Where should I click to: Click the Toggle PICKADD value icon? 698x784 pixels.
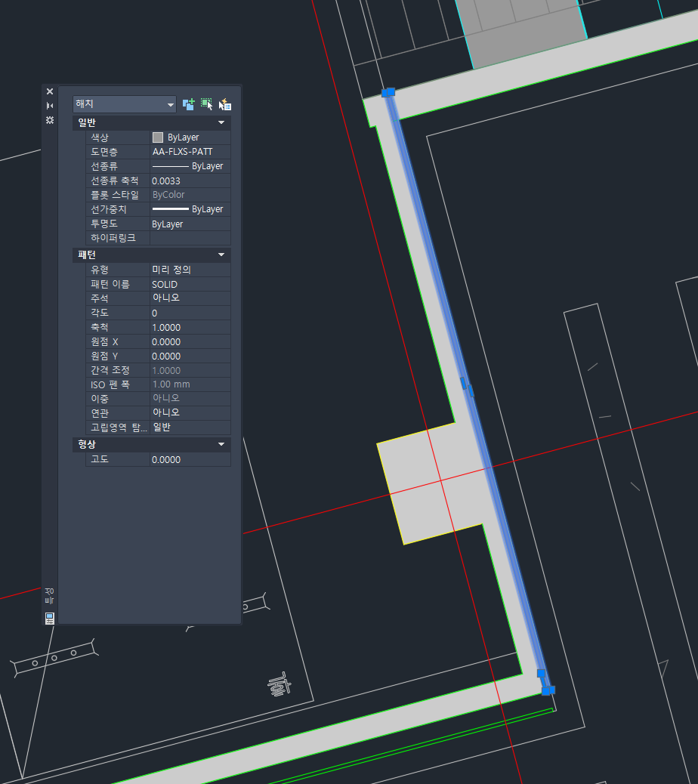coord(188,104)
